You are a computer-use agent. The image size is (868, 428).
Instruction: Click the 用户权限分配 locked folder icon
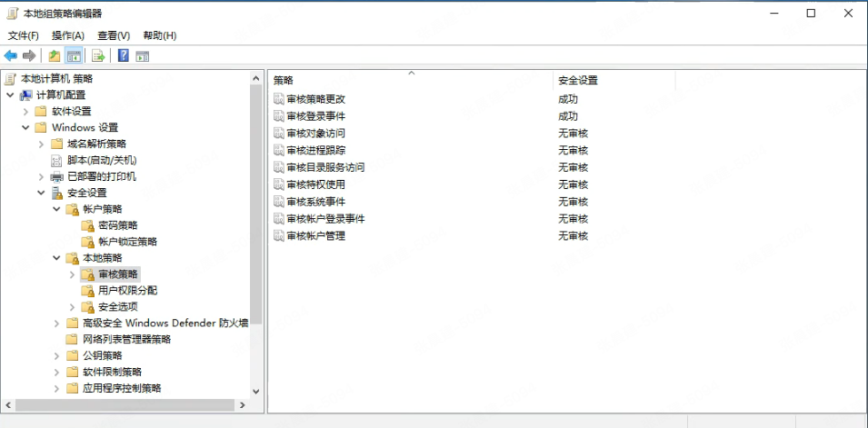click(x=87, y=291)
